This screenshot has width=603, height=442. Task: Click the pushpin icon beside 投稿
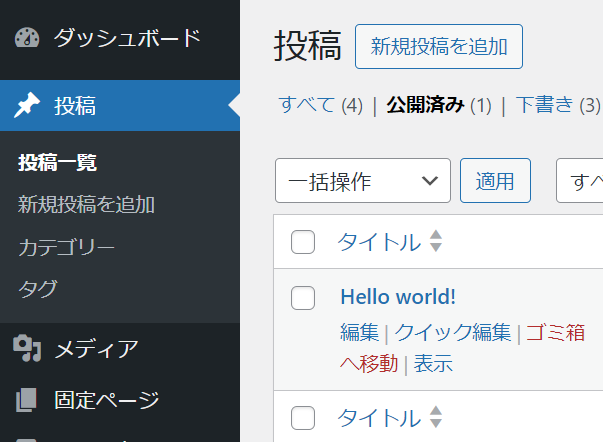27,105
